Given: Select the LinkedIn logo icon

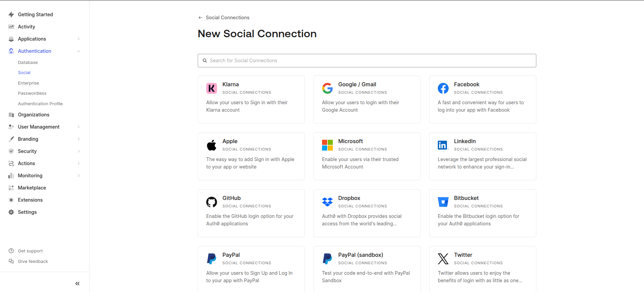Looking at the screenshot, I should coord(443,145).
